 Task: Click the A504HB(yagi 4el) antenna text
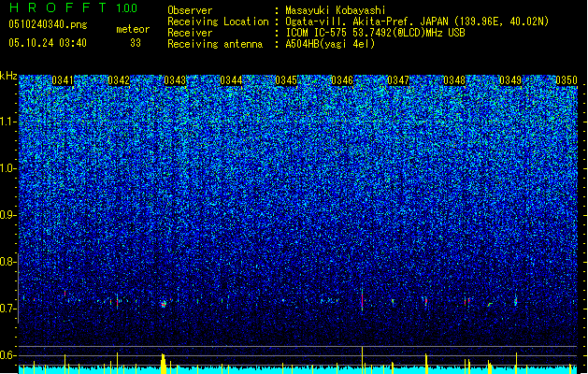point(330,44)
